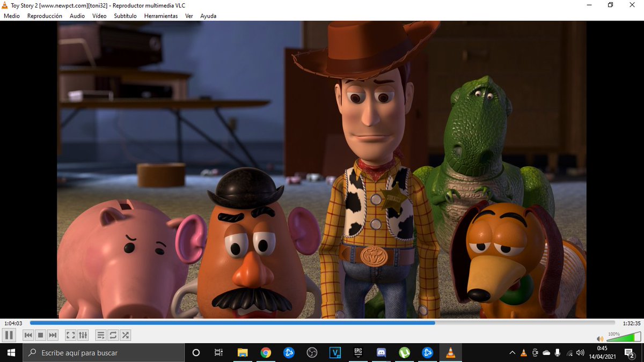
Task: Open Task View on the taskbar
Action: 218,352
